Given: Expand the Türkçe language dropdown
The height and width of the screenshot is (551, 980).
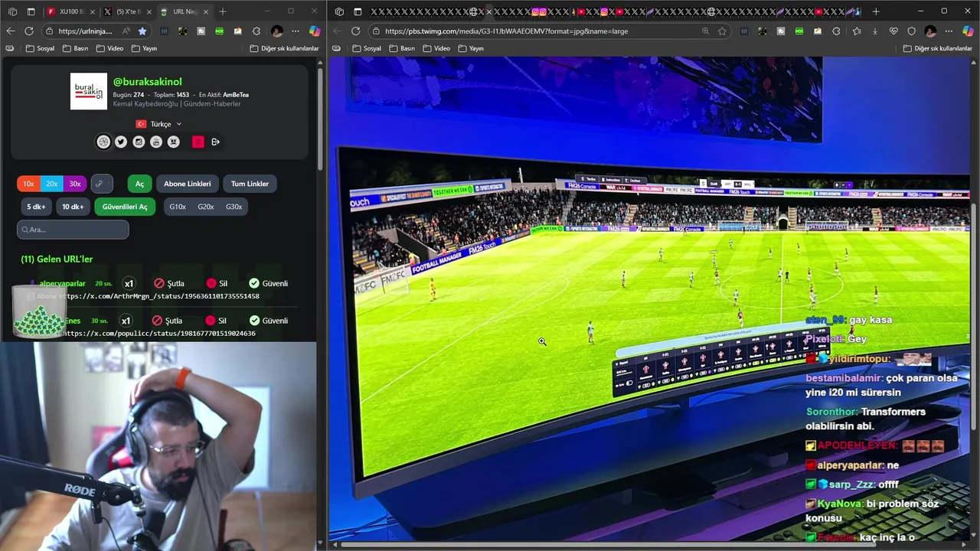Looking at the screenshot, I should pyautogui.click(x=159, y=124).
